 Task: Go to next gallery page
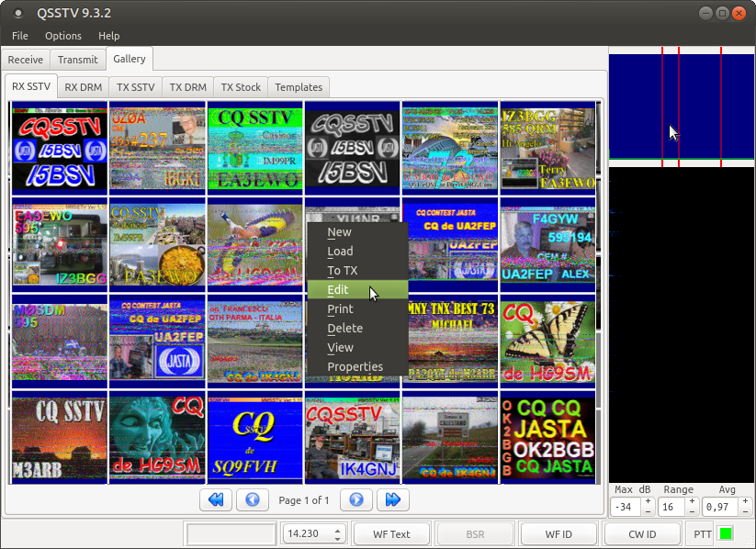356,500
